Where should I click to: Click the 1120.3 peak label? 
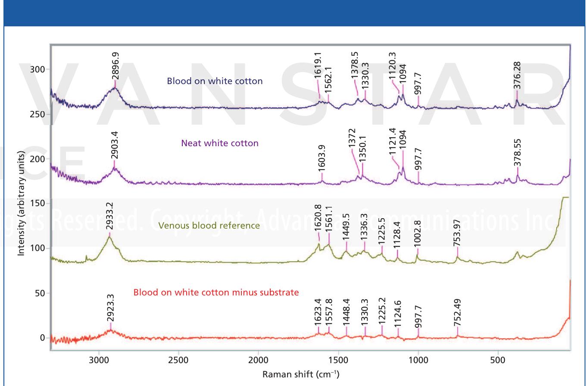(393, 66)
